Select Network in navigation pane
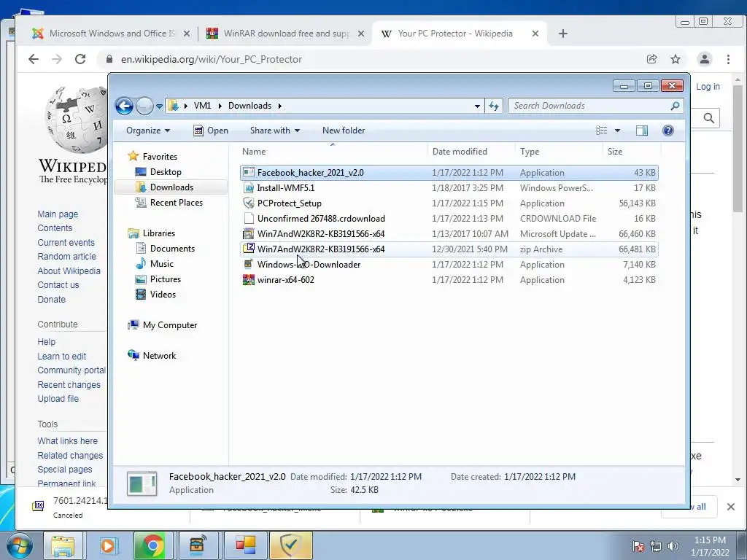This screenshot has height=560, width=747. tap(159, 356)
